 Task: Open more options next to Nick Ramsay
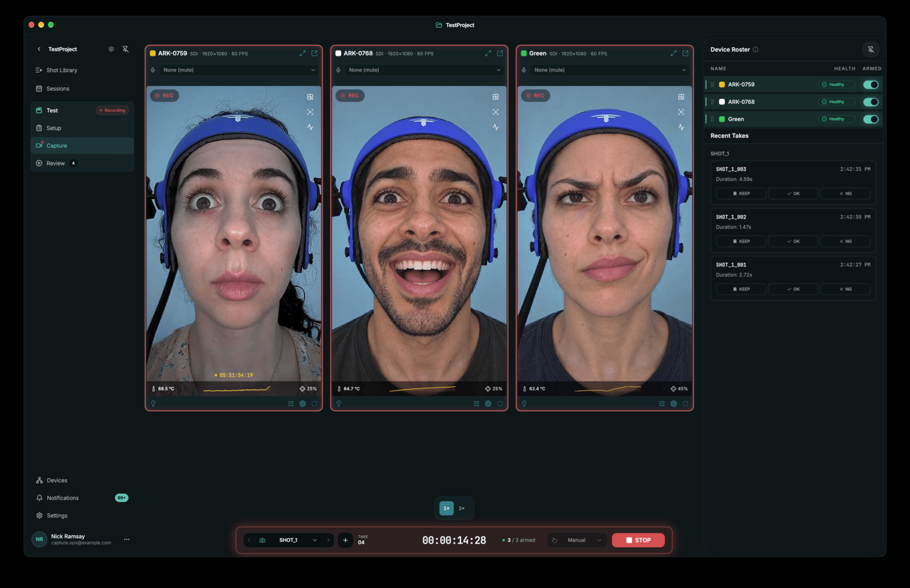click(127, 539)
